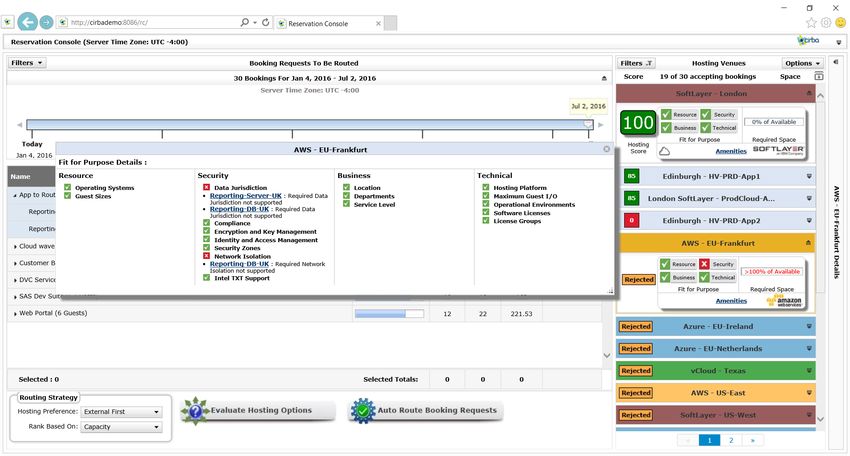Open the Rank Based On combo box
Screen dimensions: 850x456
[x=121, y=427]
